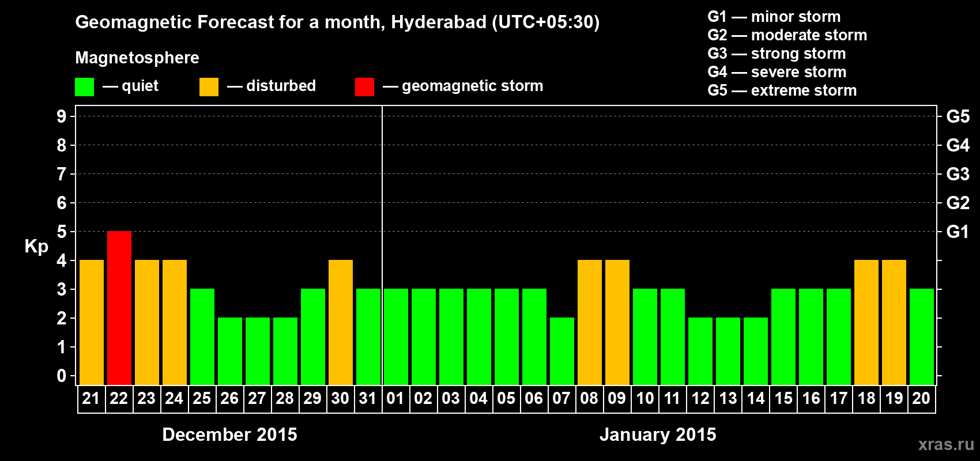The image size is (980, 461).
Task: Select the orange bar for January 19
Action: coord(894,323)
